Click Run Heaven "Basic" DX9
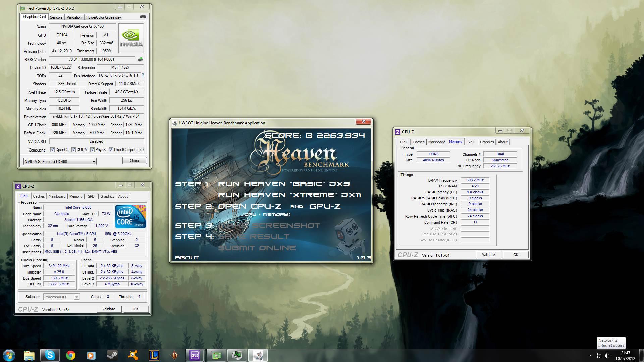644x362 pixels. coord(283,184)
